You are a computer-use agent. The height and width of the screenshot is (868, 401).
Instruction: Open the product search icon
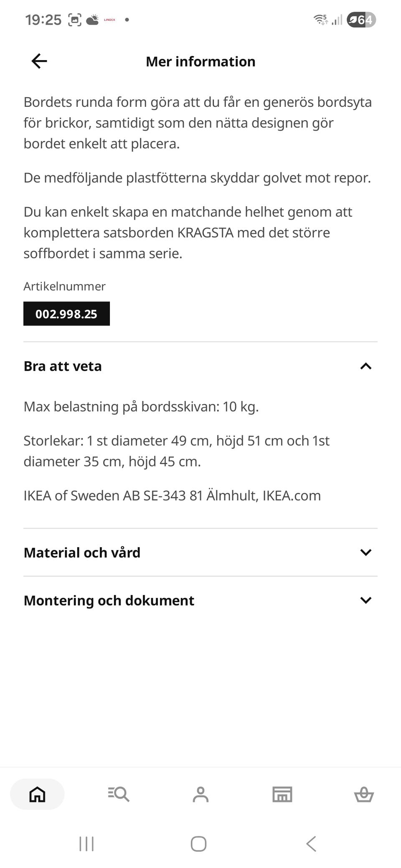pos(119,794)
